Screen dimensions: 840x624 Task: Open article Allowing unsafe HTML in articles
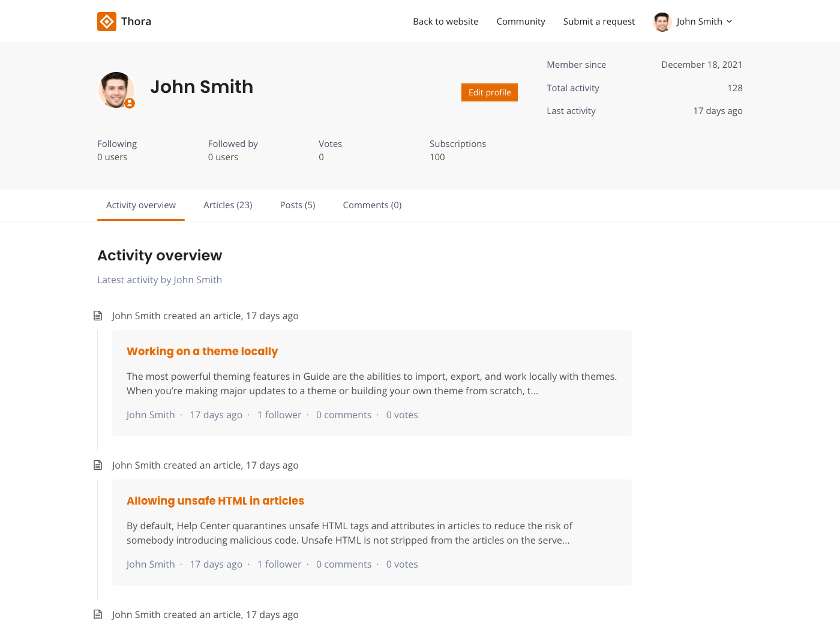pyautogui.click(x=215, y=501)
